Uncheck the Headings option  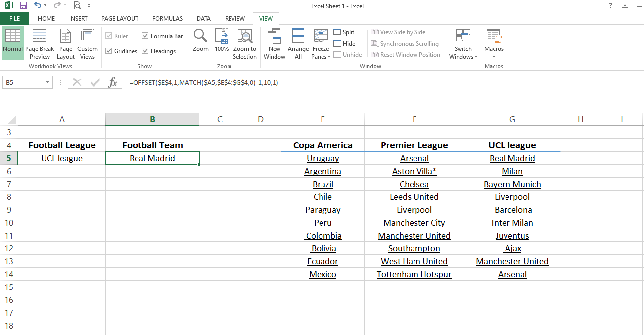tap(145, 51)
